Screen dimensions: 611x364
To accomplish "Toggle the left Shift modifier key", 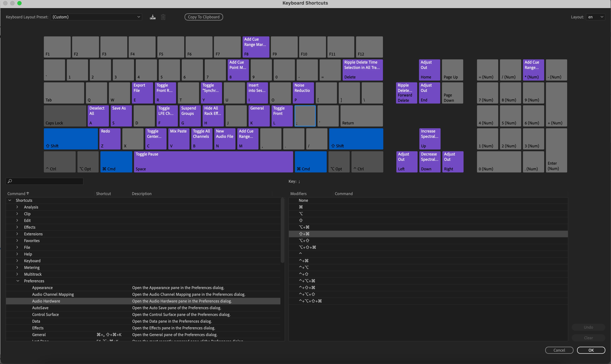I will click(x=71, y=139).
